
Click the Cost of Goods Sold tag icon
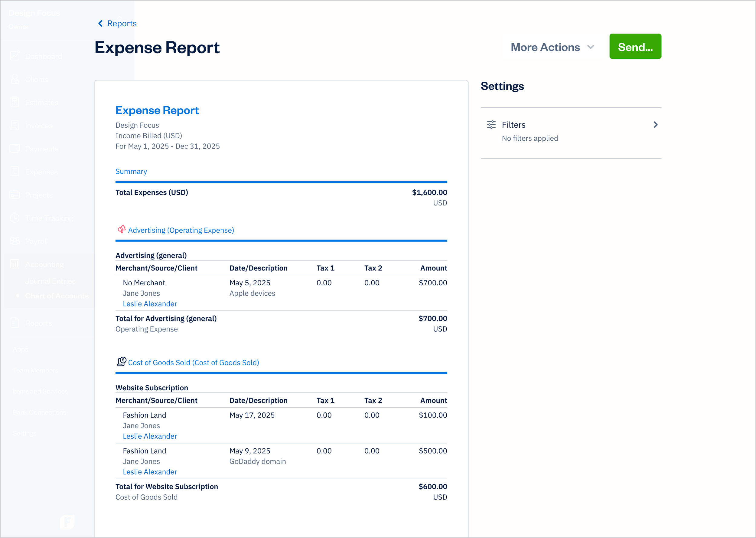[121, 362]
